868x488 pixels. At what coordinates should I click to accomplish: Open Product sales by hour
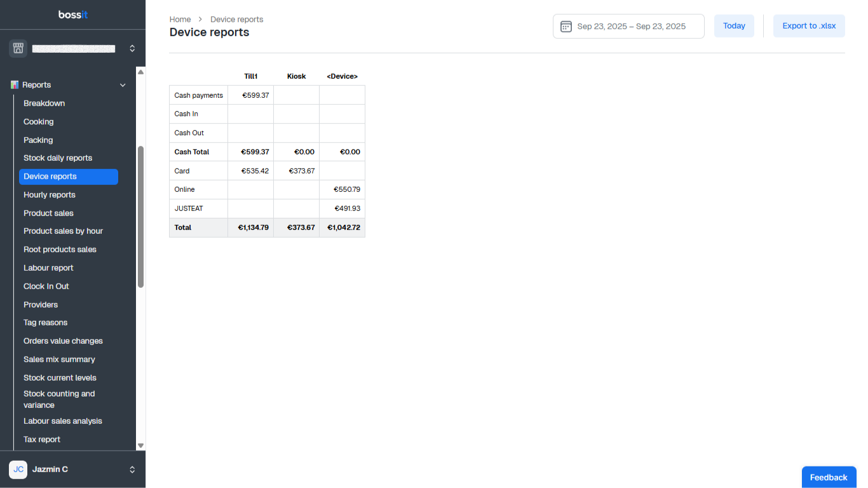(x=63, y=231)
